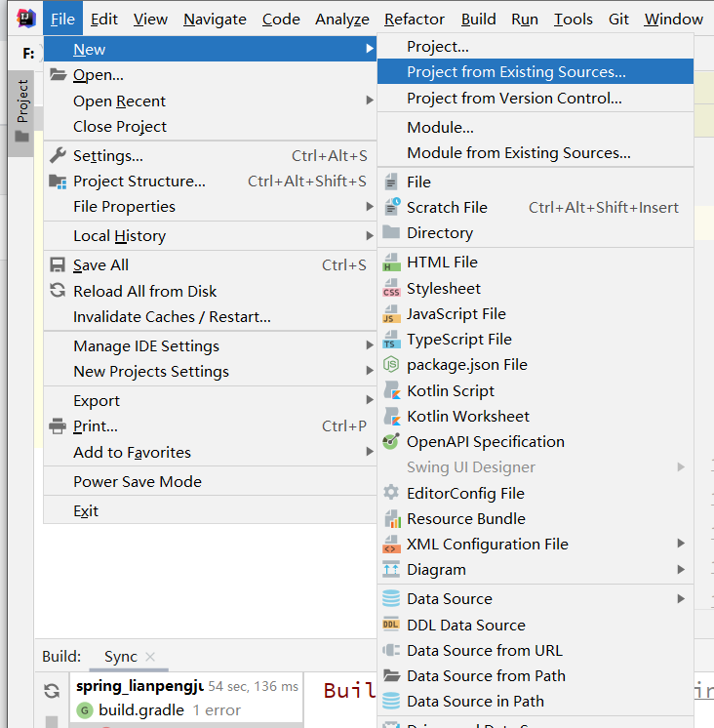Click the Data Source from URL icon
This screenshot has width=714, height=728.
[x=391, y=650]
